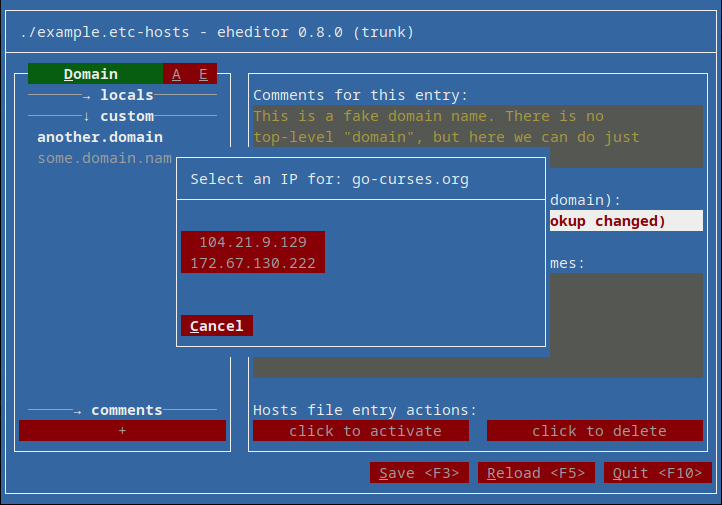Collapse the custom section
722x505 pixels.
(x=122, y=116)
